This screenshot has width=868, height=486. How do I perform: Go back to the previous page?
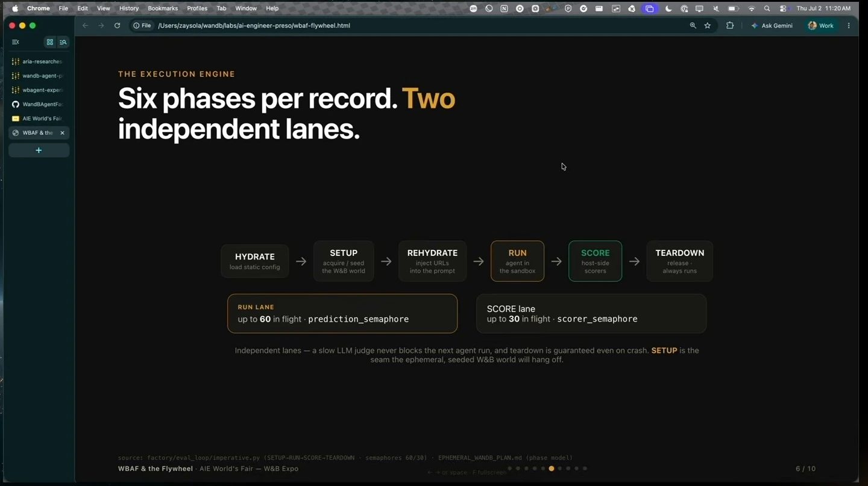[85, 26]
